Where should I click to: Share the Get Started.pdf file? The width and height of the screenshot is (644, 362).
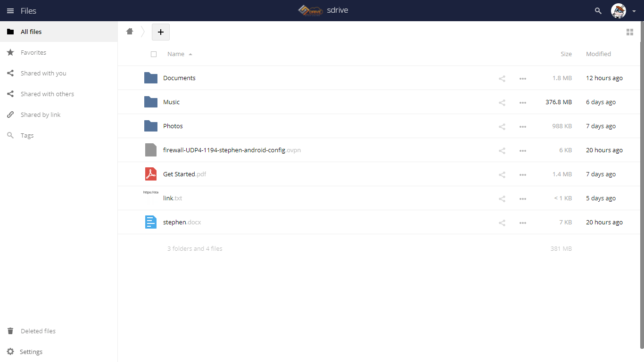(x=502, y=175)
